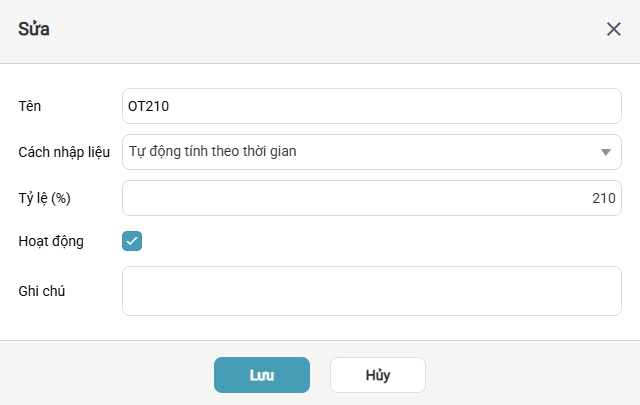
Task: Click the Cách nhập liệu label
Action: (64, 152)
